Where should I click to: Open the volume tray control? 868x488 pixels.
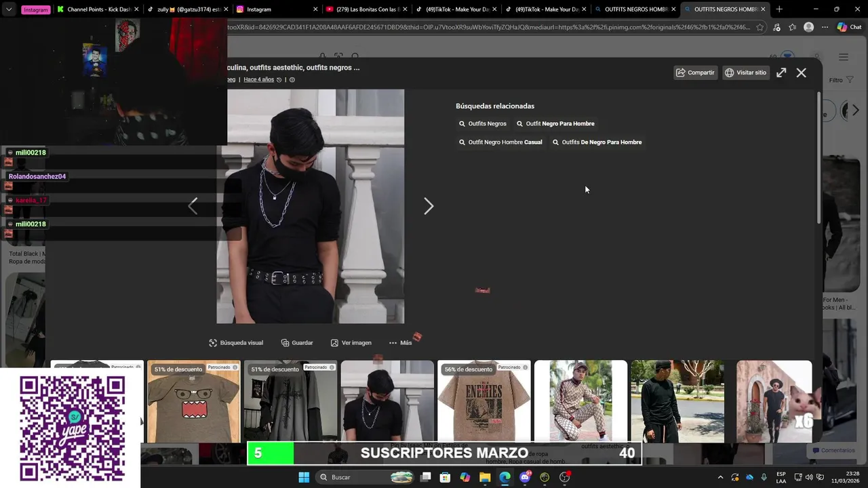[x=809, y=477]
